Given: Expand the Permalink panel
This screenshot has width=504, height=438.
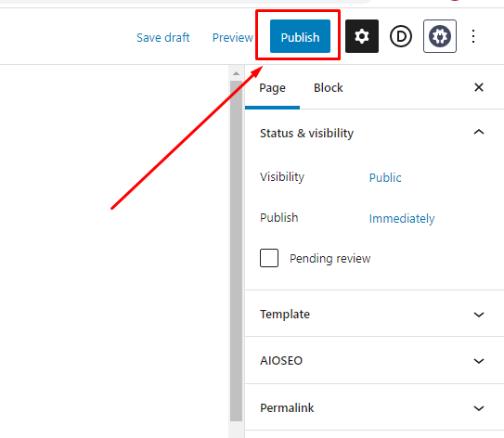Looking at the screenshot, I should click(374, 407).
